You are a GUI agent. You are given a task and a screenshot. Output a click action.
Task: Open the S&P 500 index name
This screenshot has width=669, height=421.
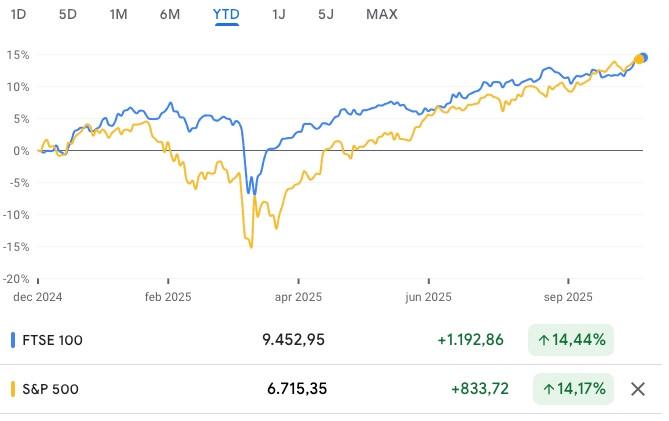click(52, 388)
